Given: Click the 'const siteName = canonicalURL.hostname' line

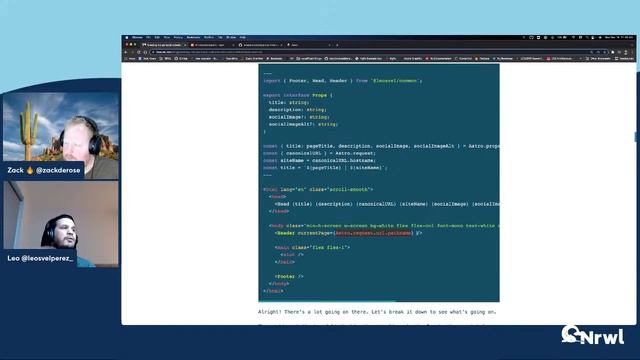Looking at the screenshot, I should [x=320, y=160].
